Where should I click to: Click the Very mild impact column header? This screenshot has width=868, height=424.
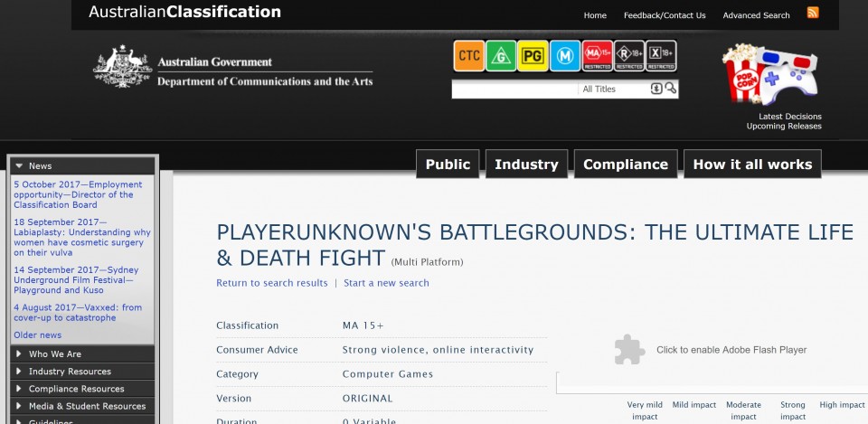pyautogui.click(x=645, y=410)
